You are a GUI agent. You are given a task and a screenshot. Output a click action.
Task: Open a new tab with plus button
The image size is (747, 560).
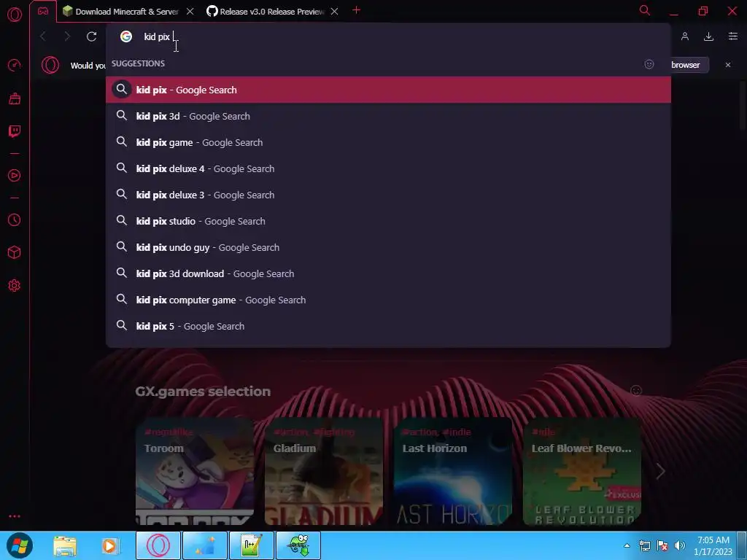coord(356,10)
